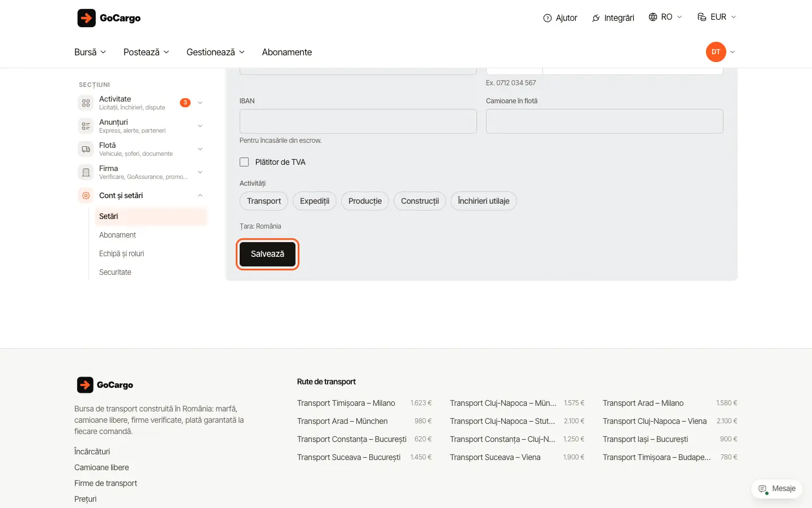Open Camioane libere footer link
The image size is (812, 508).
point(101,467)
